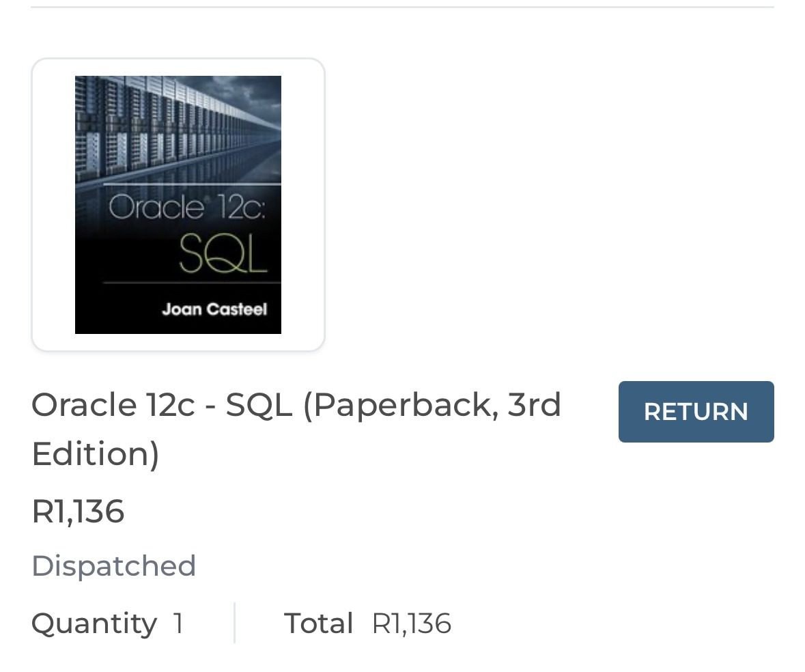The height and width of the screenshot is (672, 805).
Task: Tap the 'Oracle 12c:' heading on the cover
Action: [186, 206]
